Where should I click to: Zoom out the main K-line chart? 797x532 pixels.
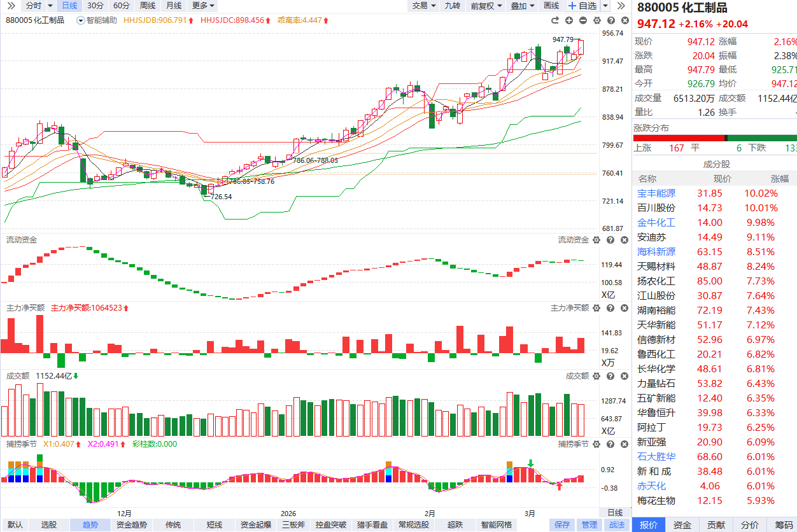582,21
